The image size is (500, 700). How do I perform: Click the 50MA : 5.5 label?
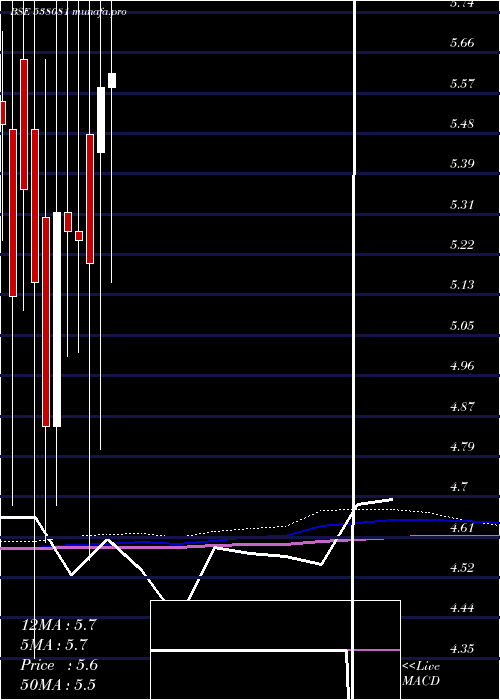tap(58, 685)
